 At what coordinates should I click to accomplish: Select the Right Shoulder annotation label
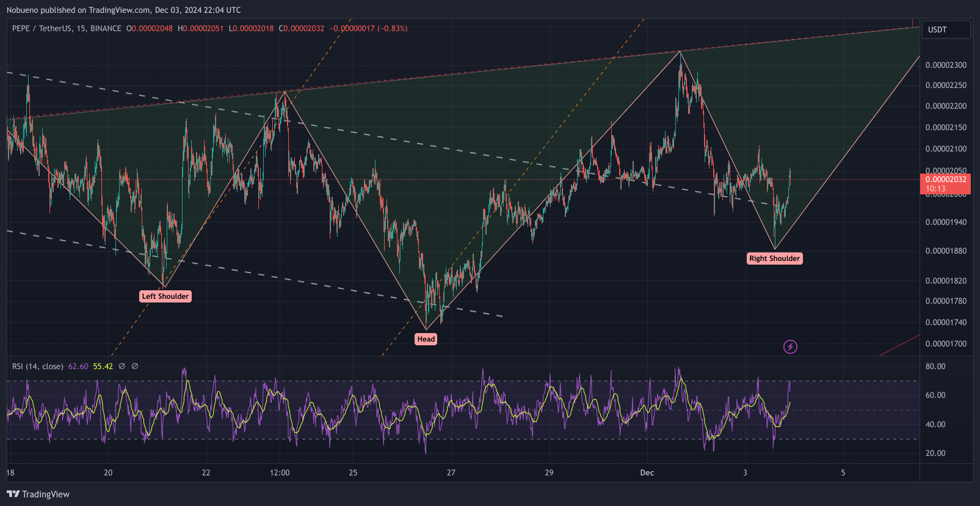click(775, 258)
